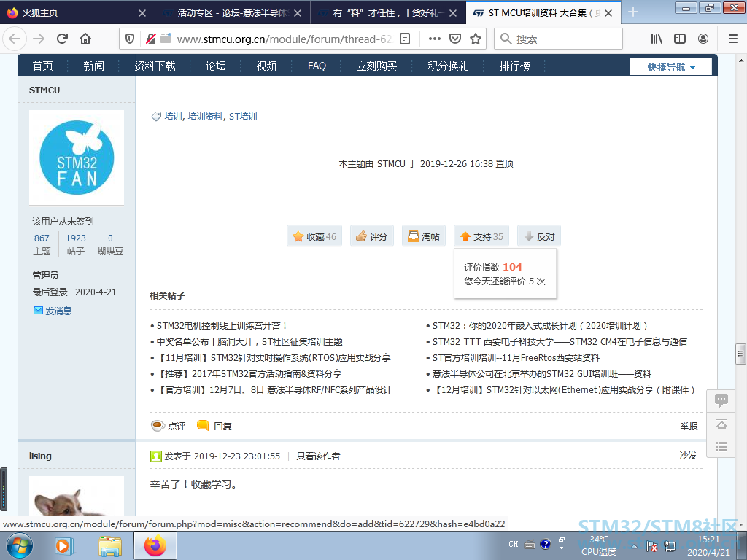This screenshot has height=560, width=747.
Task: Close the 火狐主页 tab
Action: click(x=142, y=13)
